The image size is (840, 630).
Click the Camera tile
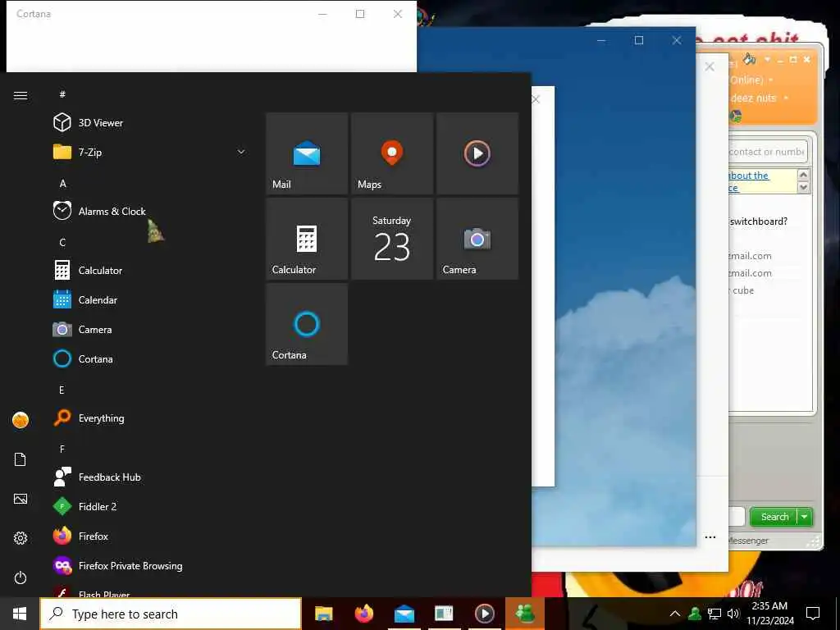[x=477, y=239]
